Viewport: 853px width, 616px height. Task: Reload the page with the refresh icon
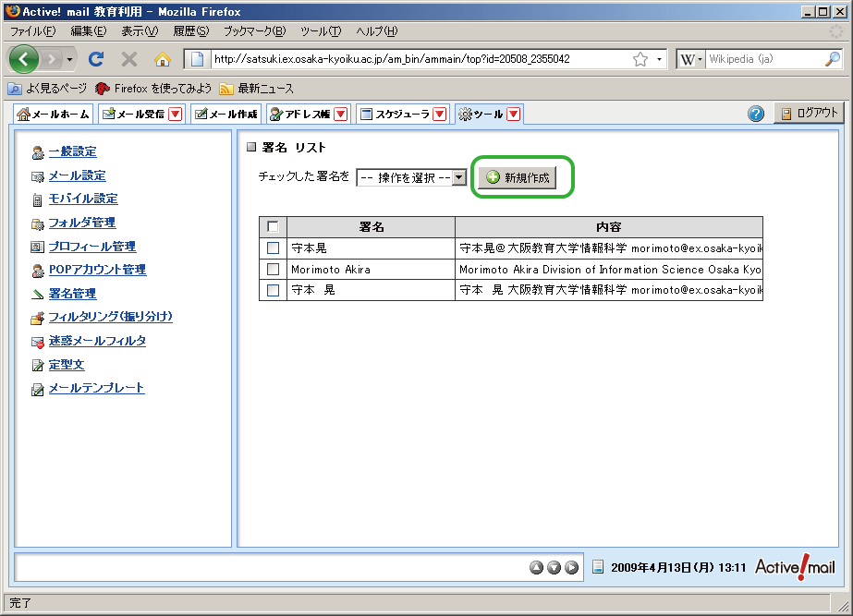[95, 59]
